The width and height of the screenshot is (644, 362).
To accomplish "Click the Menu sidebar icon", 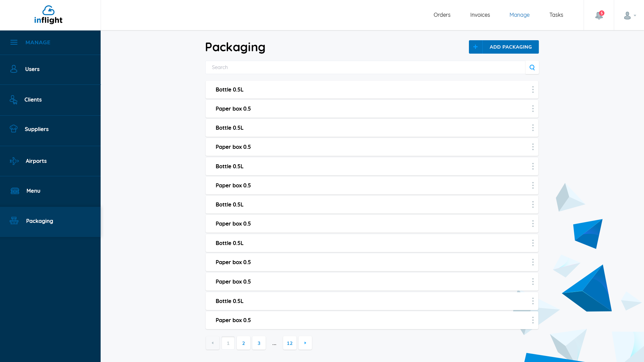I will [14, 190].
